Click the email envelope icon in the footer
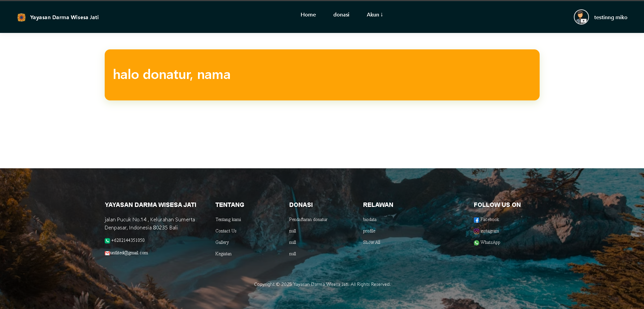Image resolution: width=644 pixels, height=309 pixels. pos(107,253)
